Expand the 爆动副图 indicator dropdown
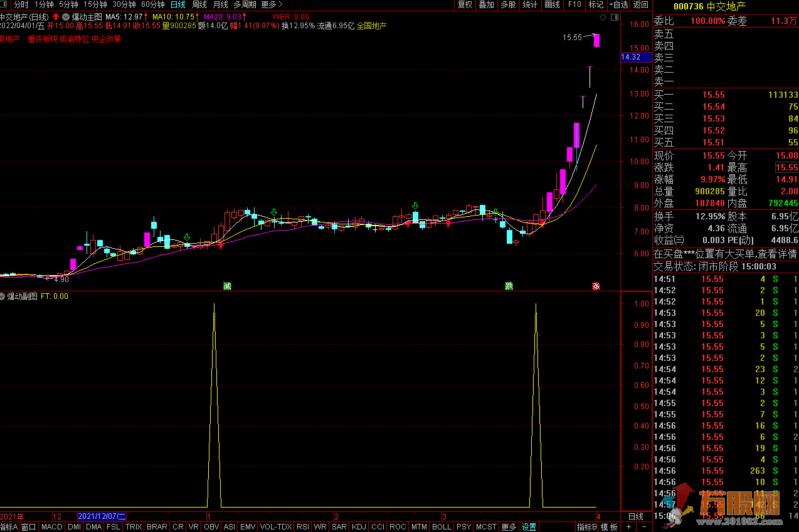The width and height of the screenshot is (799, 532). (3, 296)
